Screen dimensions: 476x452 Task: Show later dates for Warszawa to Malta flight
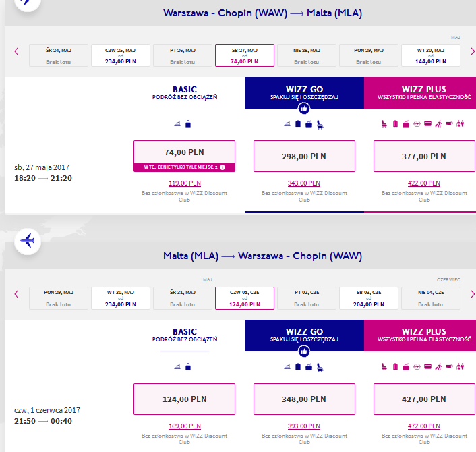(473, 51)
